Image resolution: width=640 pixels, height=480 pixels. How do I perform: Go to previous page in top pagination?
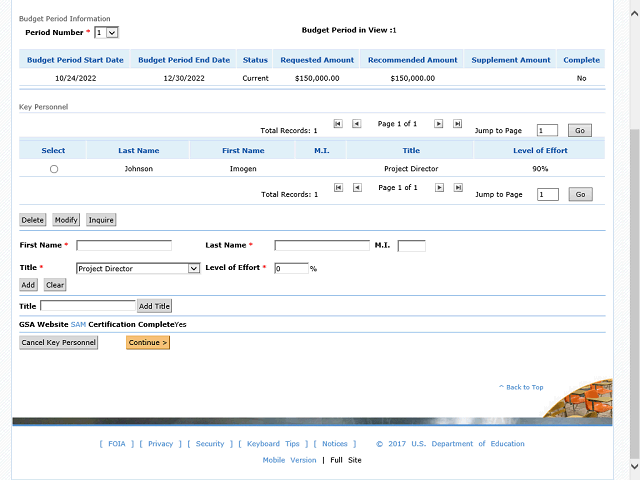click(x=358, y=124)
